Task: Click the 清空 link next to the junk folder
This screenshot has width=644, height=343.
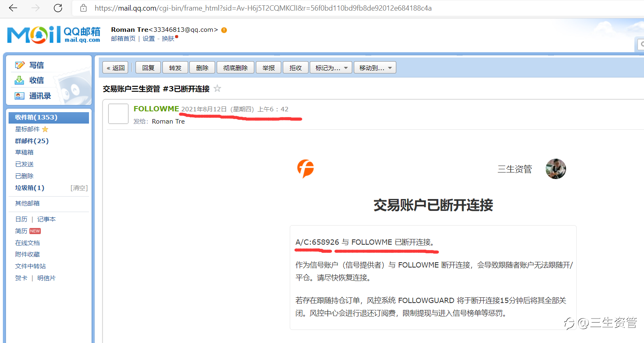Action: [79, 188]
